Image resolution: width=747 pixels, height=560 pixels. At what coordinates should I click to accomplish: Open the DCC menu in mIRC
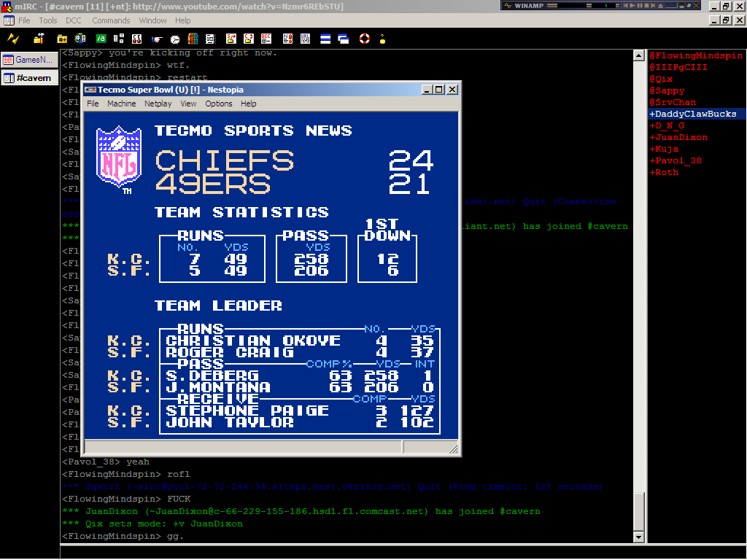[x=74, y=20]
